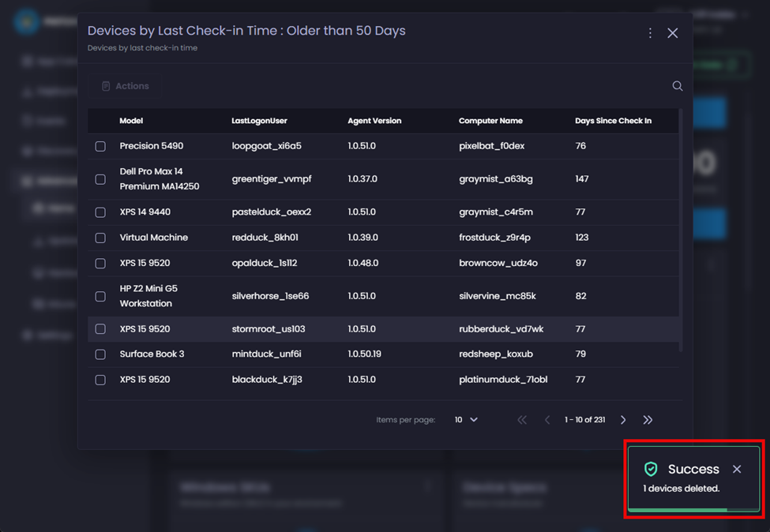Click the clipboard icon beside Actions
The height and width of the screenshot is (532, 770).
point(107,85)
